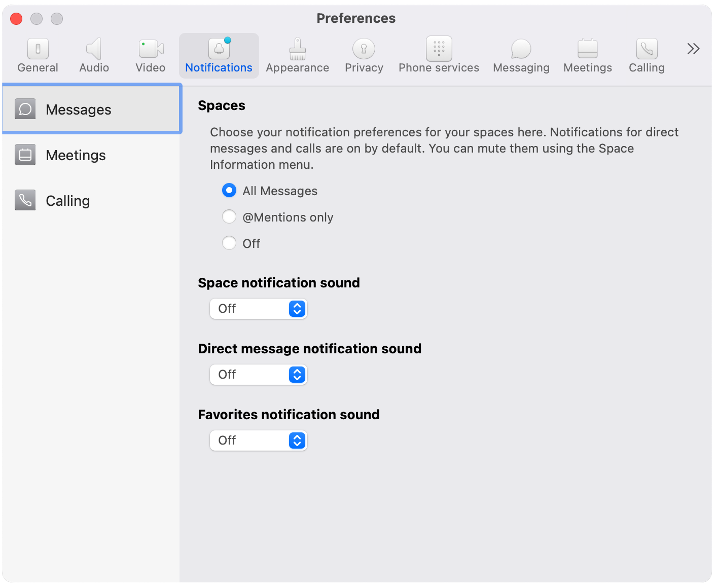The width and height of the screenshot is (718, 588).
Task: Open the Favorites notification sound dropdown
Action: [x=258, y=440]
